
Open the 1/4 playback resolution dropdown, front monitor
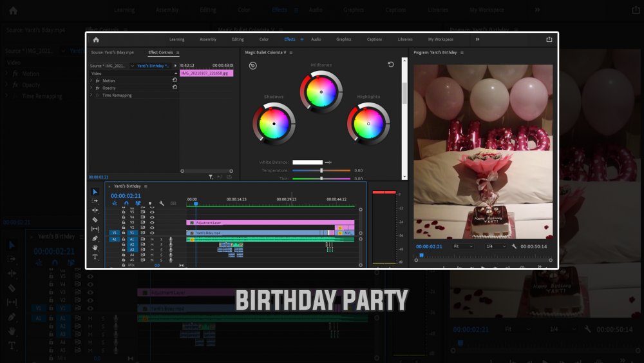[495, 246]
